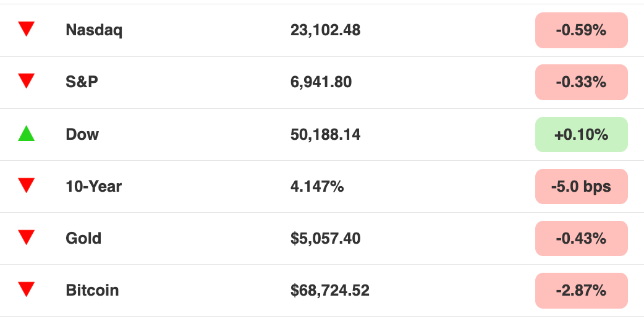This screenshot has width=644, height=321.
Task: Select the Dow index label
Action: 82,134
